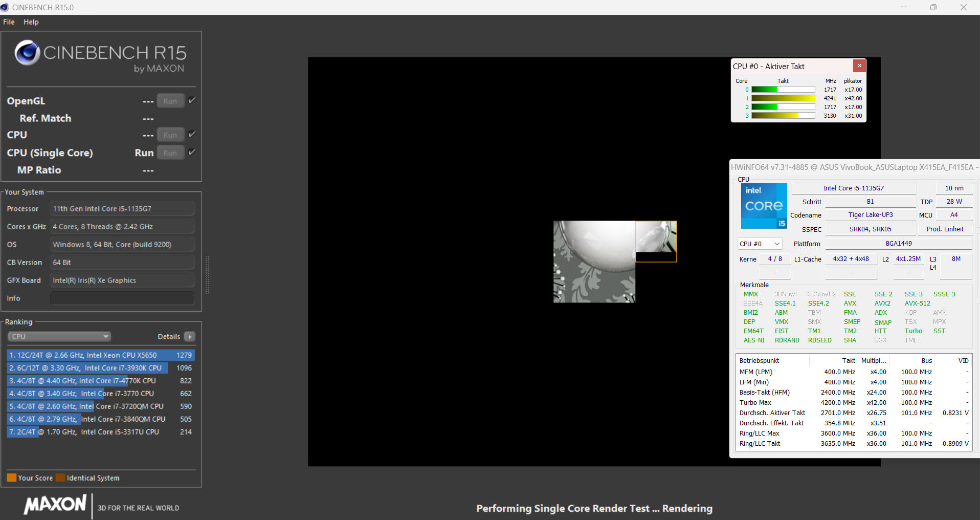Click the Identical System legend swatch
This screenshot has height=520, width=980.
pyautogui.click(x=60, y=478)
